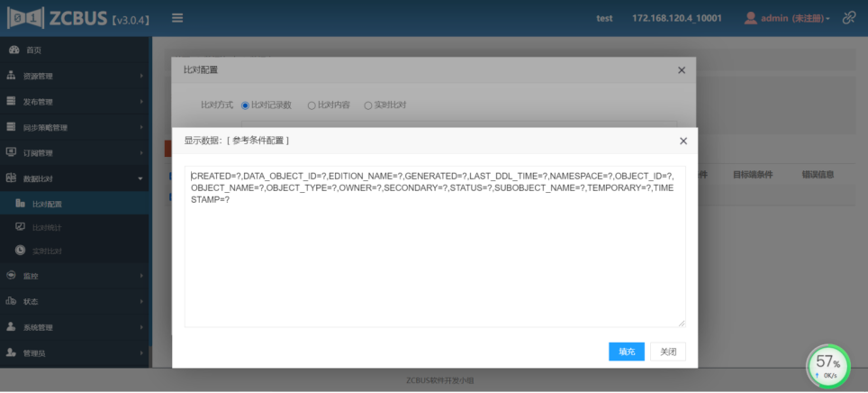Click the 实时比对 clock icon

[21, 250]
